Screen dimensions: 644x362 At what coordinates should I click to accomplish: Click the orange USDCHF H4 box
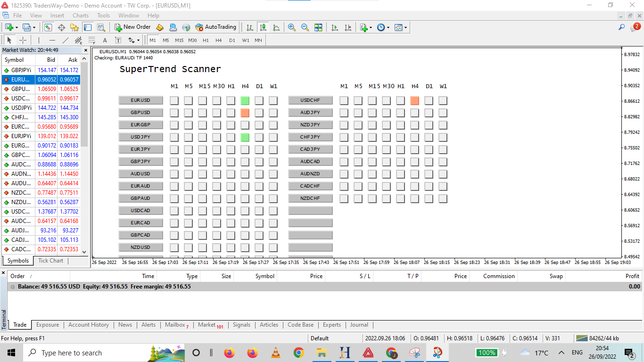click(415, 100)
